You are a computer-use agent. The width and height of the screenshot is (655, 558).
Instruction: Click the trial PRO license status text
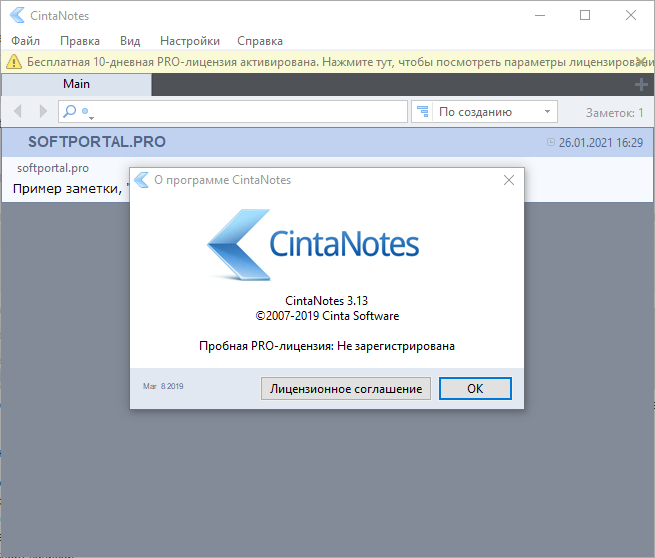[327, 346]
